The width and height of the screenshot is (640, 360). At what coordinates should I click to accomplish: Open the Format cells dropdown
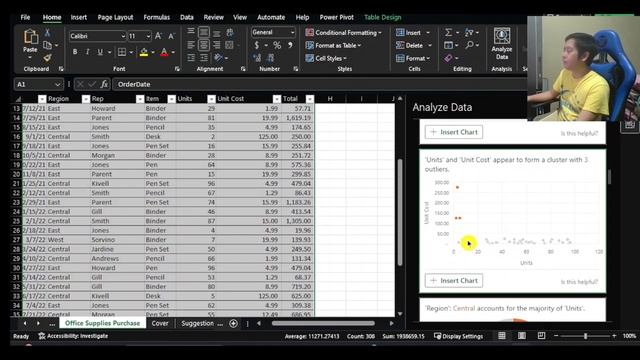tap(413, 58)
